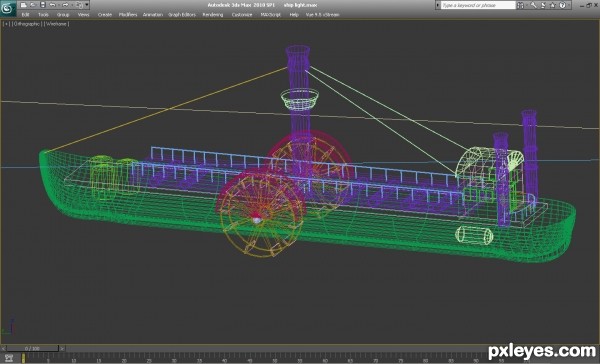Click the Open File icon in quick access toolbar
Screen dimensions: 600x364
[33, 5]
